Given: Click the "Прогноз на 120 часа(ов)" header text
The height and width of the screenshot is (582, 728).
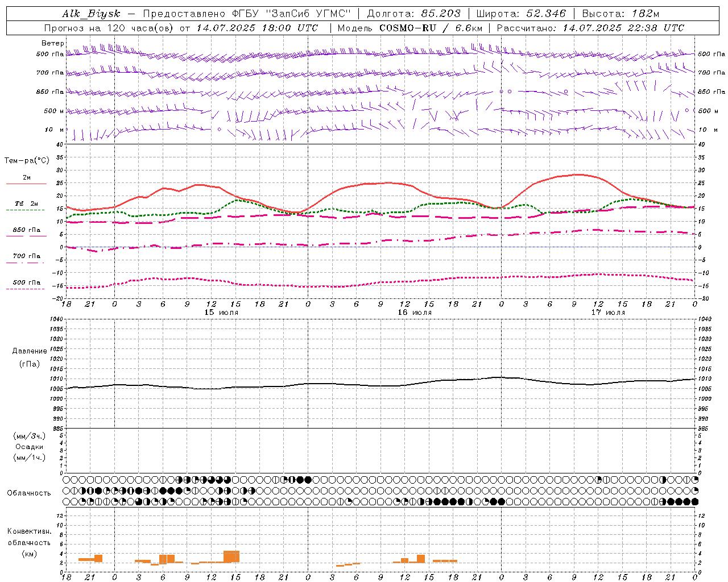Looking at the screenshot, I should tap(109, 28).
